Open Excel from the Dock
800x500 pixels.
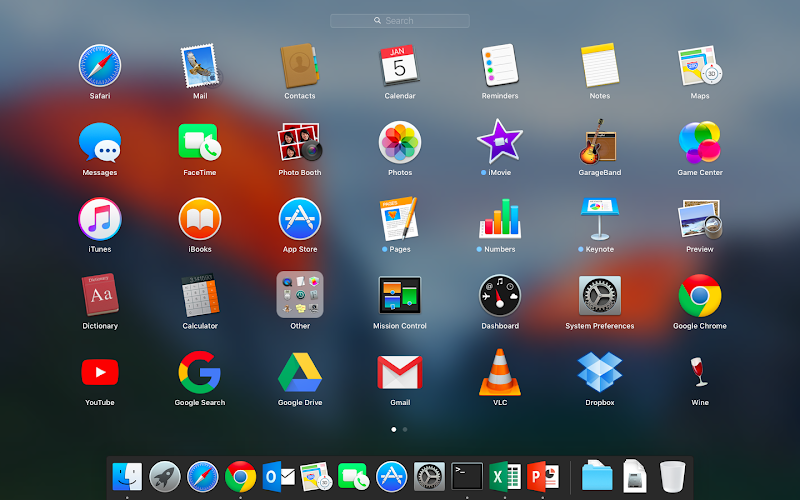click(x=505, y=477)
